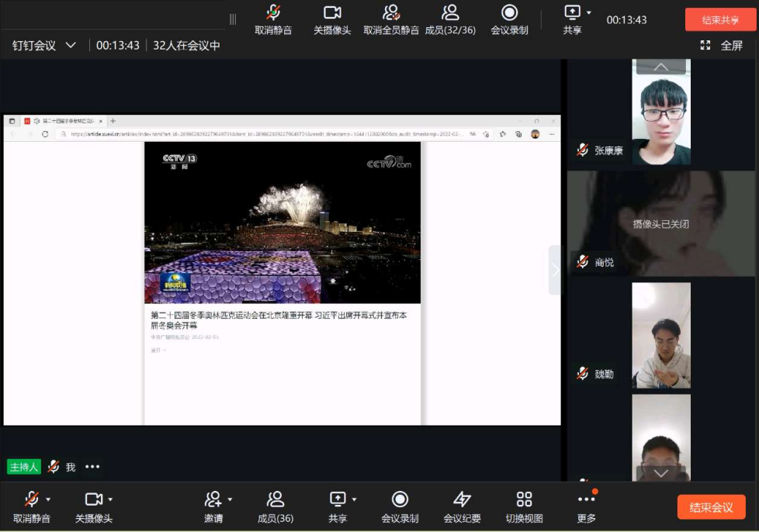Viewport: 759px width, 532px height.
Task: Toggle 取消静音 microphone in bottom toolbar
Action: tap(31, 506)
